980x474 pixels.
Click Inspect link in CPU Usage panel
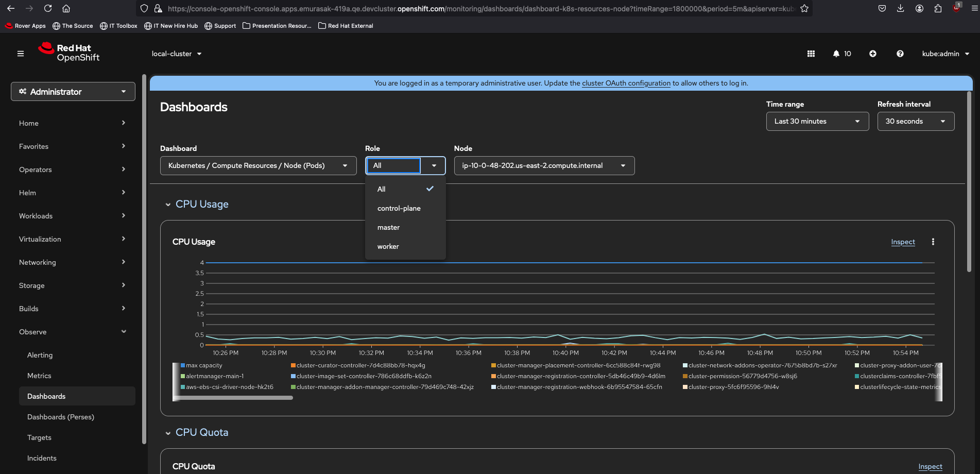pos(903,242)
